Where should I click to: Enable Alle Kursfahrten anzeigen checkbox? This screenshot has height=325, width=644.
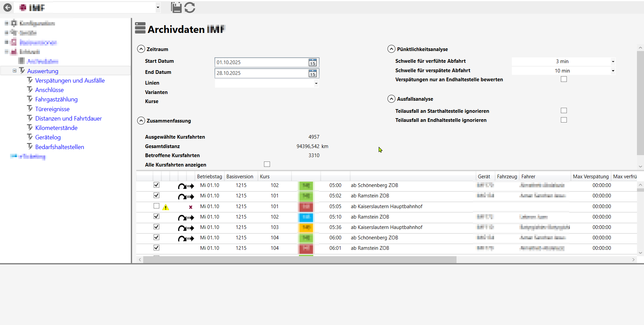coord(267,164)
